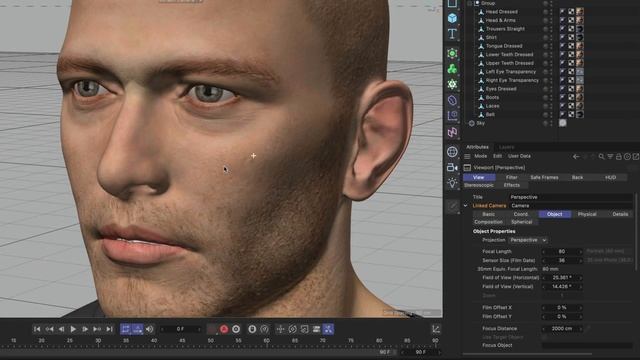Screen dimensions: 640x360
Task: Toggle visibility dot for Belt object
Action: (545, 115)
